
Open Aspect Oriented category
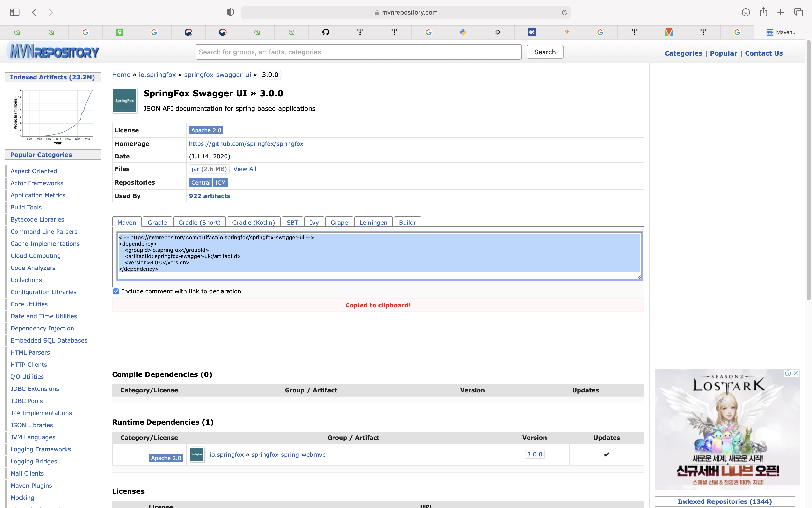click(34, 171)
